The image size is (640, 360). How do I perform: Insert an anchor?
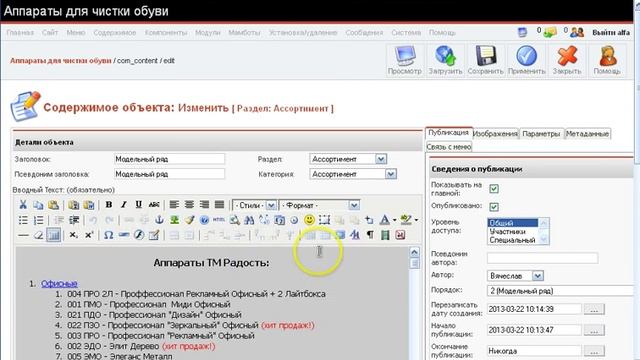coord(159,220)
